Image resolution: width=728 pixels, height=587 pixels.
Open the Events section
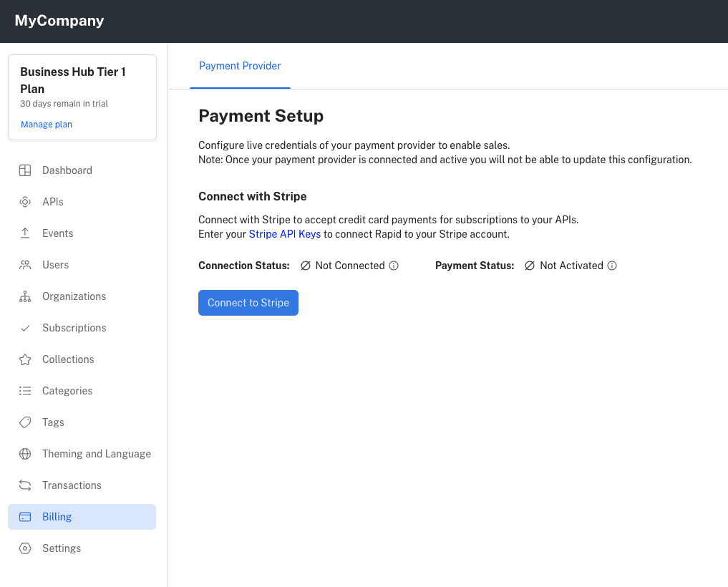point(82,233)
